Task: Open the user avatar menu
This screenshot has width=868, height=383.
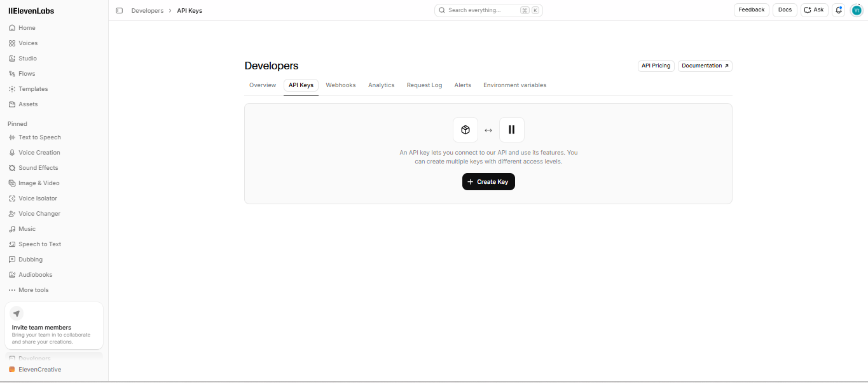Action: pyautogui.click(x=857, y=10)
